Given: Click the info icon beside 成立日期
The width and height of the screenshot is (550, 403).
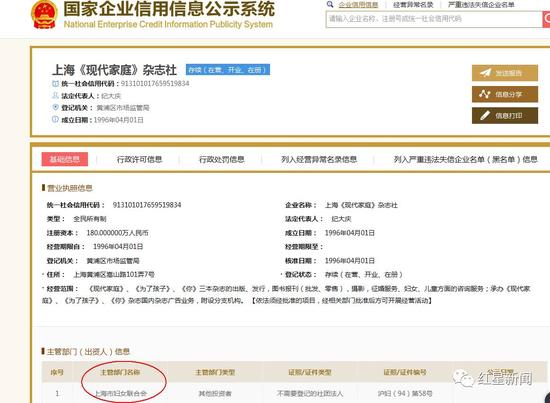Looking at the screenshot, I should click(x=55, y=119).
